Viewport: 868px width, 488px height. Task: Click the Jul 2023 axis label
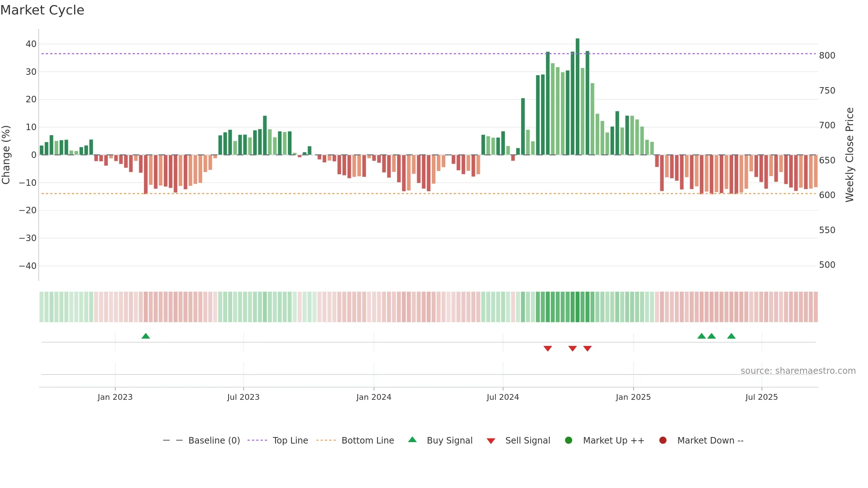click(243, 397)
